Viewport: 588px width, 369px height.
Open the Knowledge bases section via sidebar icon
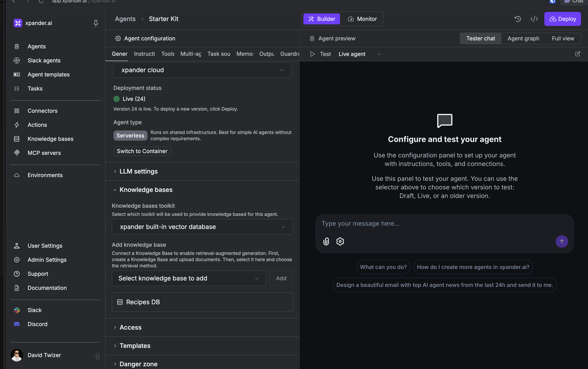click(17, 139)
